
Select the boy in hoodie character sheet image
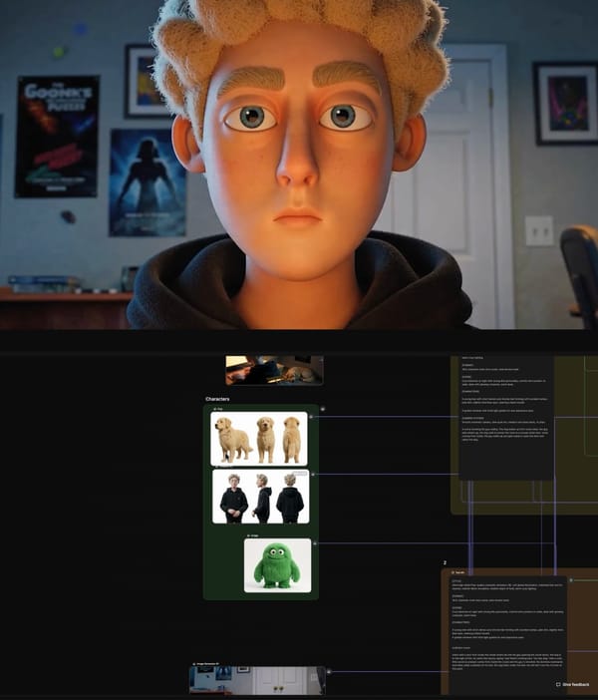point(260,497)
